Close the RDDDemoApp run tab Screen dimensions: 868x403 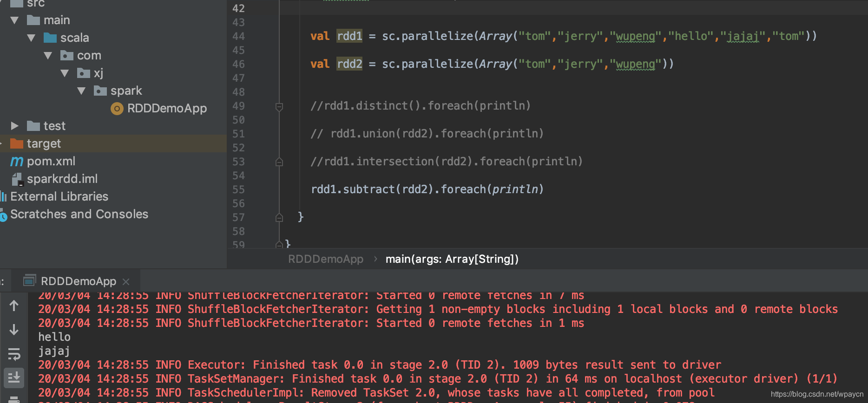click(x=126, y=282)
